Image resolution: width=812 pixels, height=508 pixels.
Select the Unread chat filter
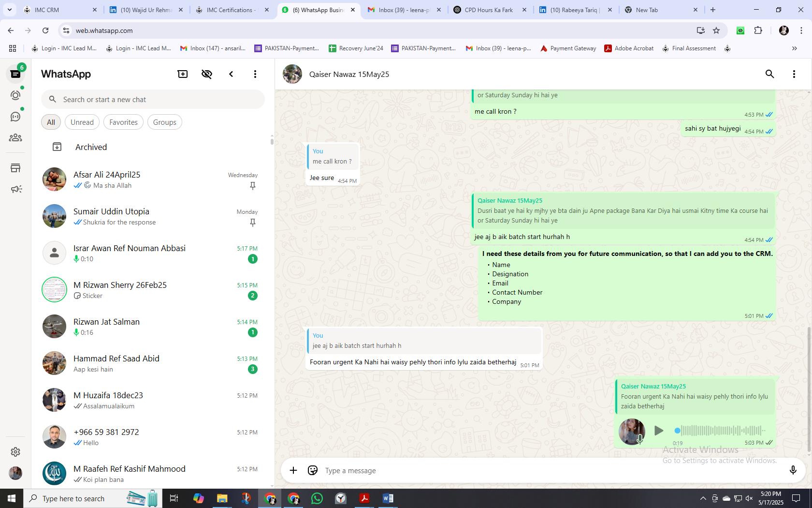coord(82,122)
